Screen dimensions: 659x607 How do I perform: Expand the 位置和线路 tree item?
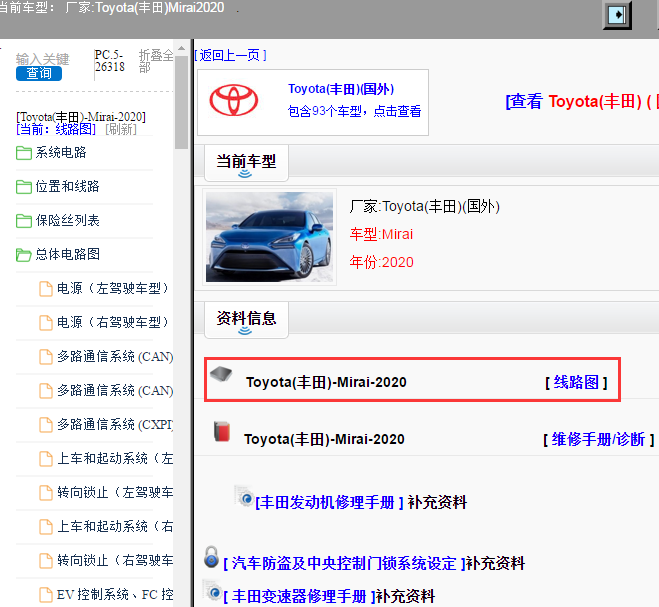pos(68,187)
